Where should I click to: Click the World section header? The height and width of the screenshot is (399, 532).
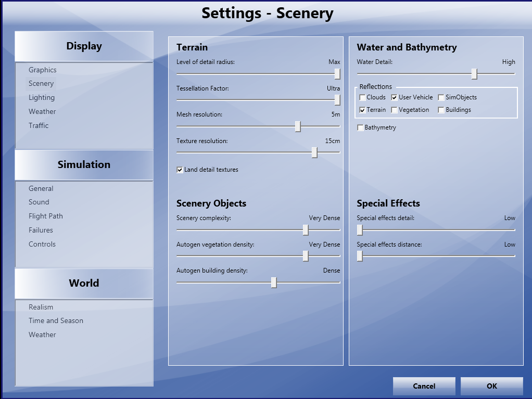pyautogui.click(x=84, y=284)
